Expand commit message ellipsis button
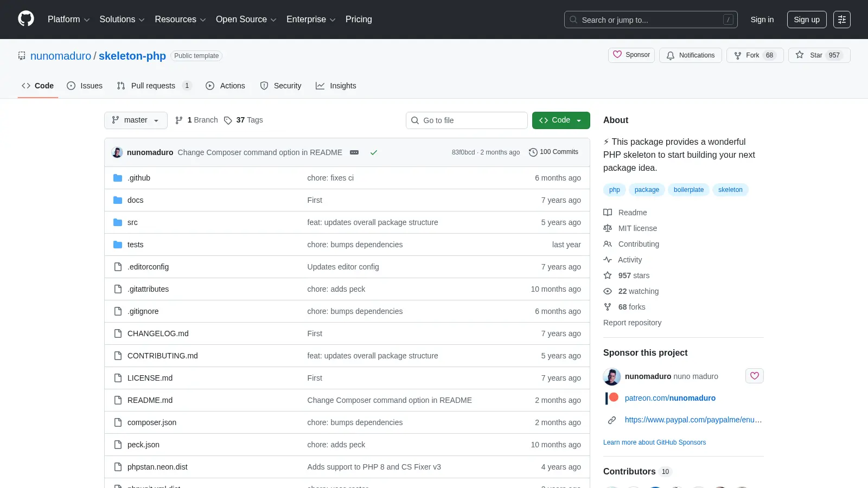Screen dimensions: 868x488 click(x=354, y=152)
